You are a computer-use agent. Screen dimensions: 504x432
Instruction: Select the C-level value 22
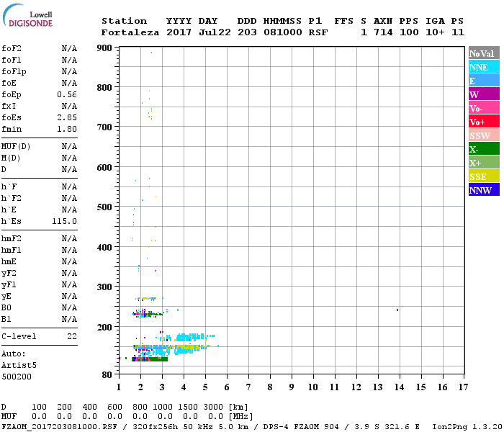click(x=72, y=336)
